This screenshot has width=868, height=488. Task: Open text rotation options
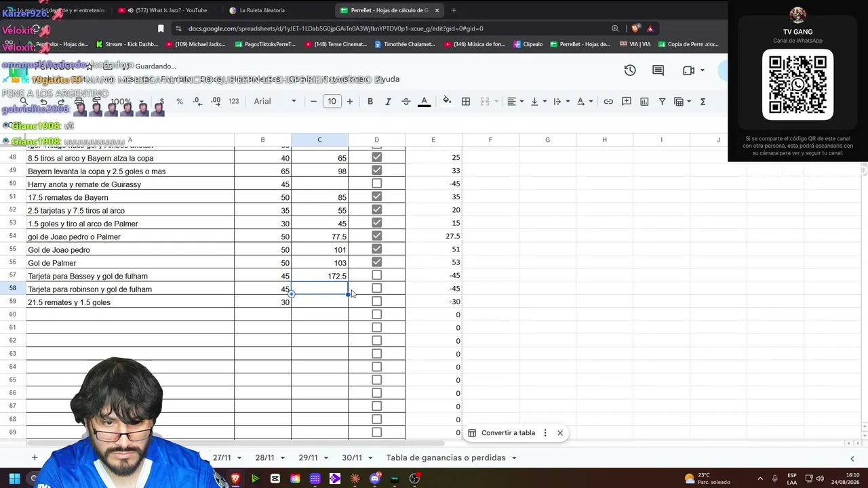[x=584, y=102]
